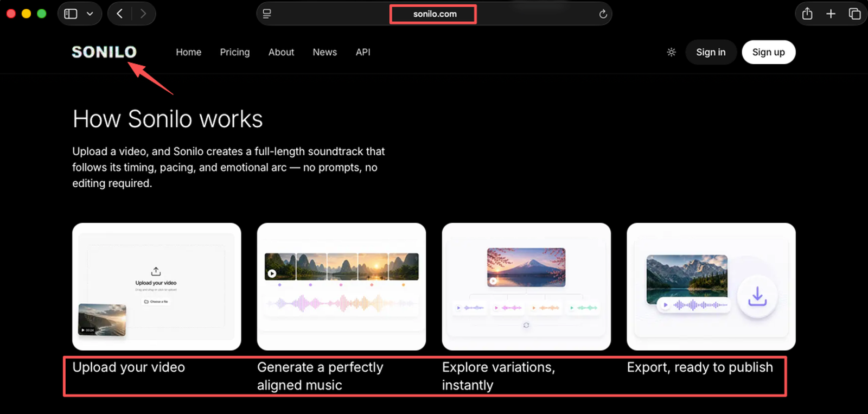Open the Pricing nav item

click(x=235, y=52)
